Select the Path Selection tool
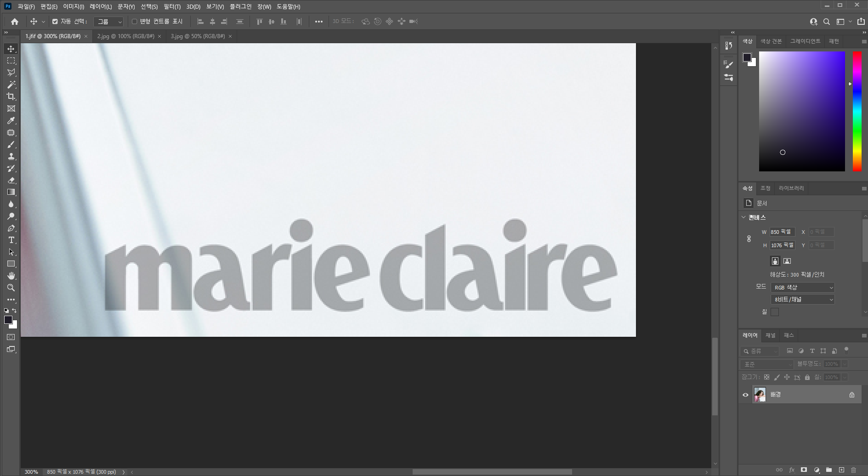 point(11,252)
